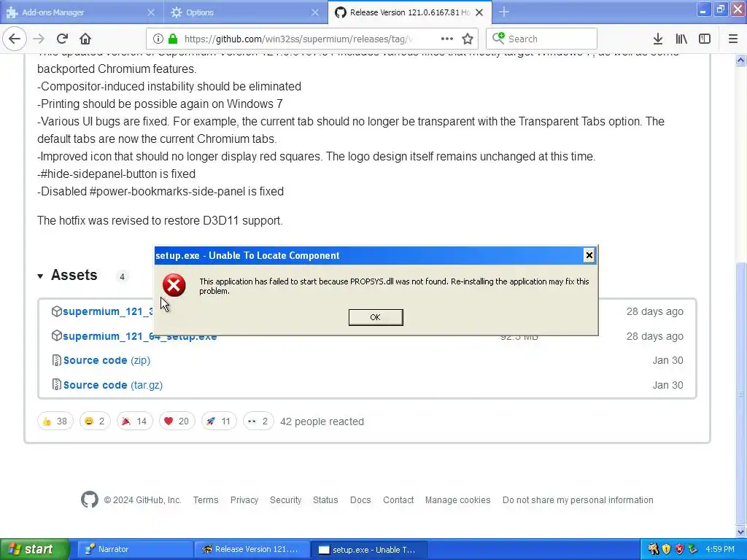The height and width of the screenshot is (560, 747).
Task: Open the browser home page
Action: pyautogui.click(x=85, y=39)
